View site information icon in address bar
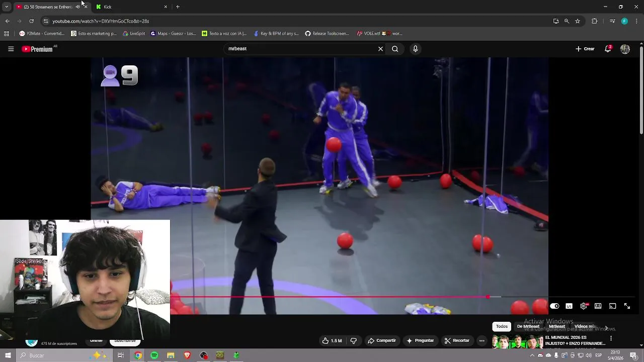The image size is (644, 362). click(x=46, y=21)
